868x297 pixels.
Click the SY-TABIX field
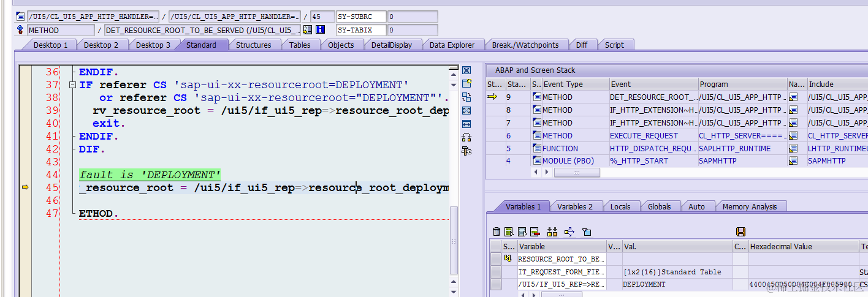coord(361,30)
